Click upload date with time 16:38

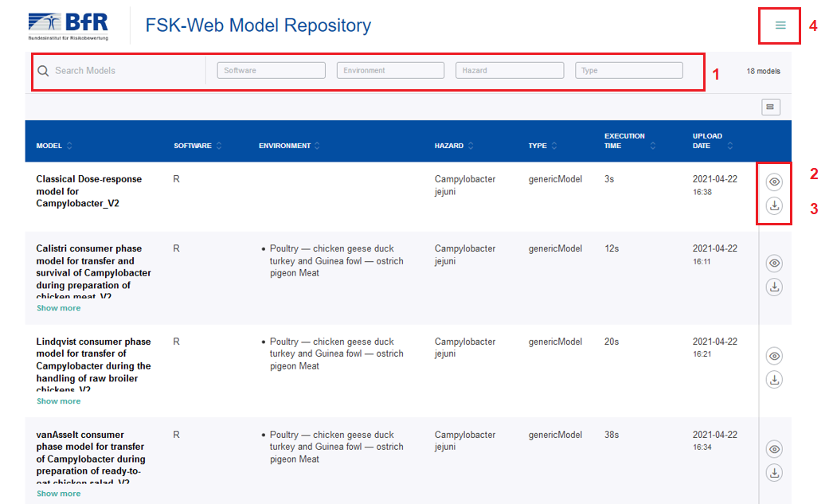[x=715, y=185]
